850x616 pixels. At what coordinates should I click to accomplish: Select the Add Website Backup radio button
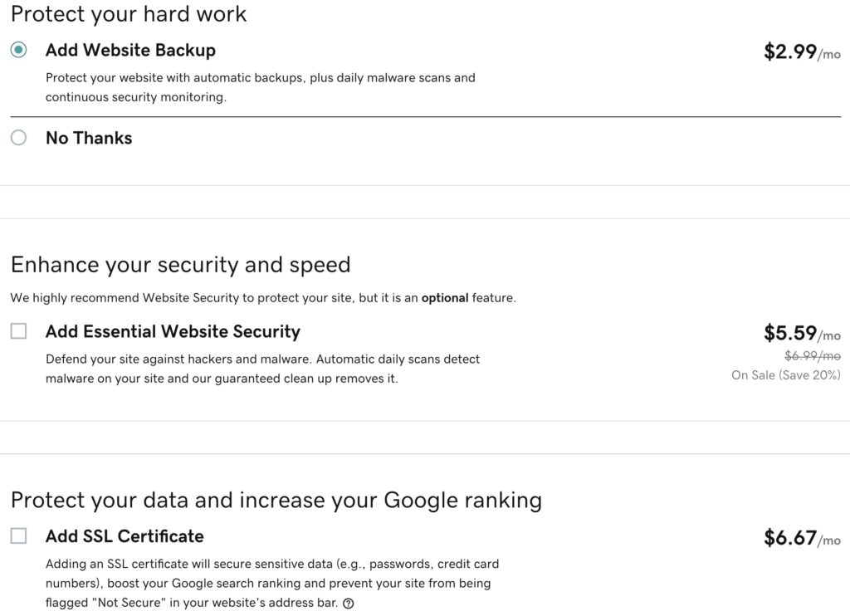(18, 50)
